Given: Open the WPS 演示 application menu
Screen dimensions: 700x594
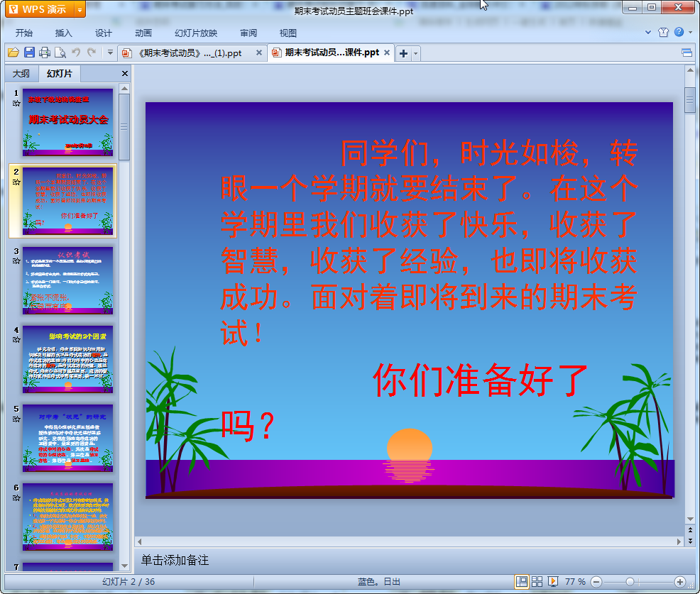Looking at the screenshot, I should [x=39, y=9].
